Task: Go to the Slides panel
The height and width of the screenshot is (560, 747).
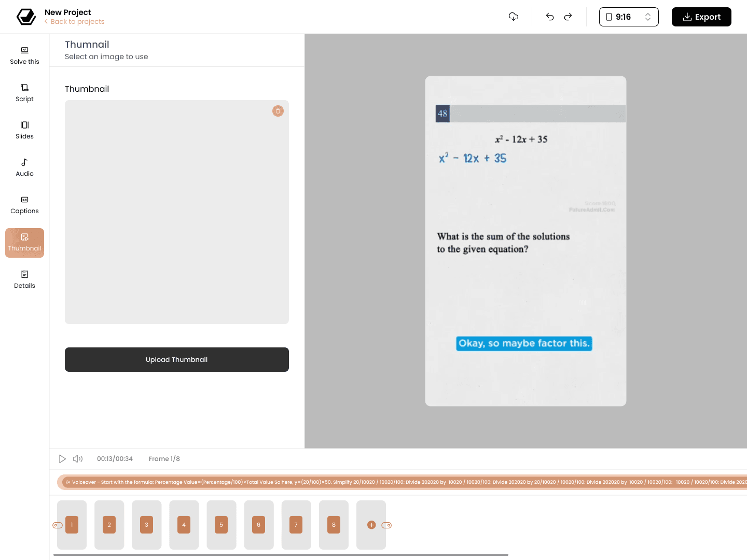Action: (x=24, y=131)
